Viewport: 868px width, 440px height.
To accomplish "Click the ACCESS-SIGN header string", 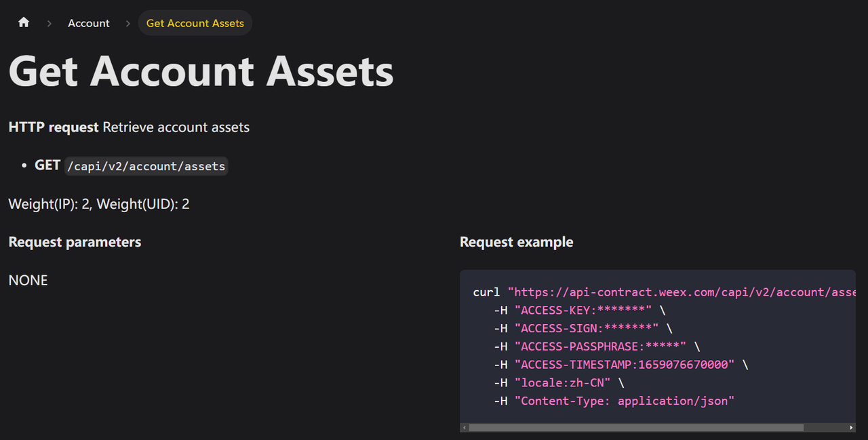I will tap(585, 328).
